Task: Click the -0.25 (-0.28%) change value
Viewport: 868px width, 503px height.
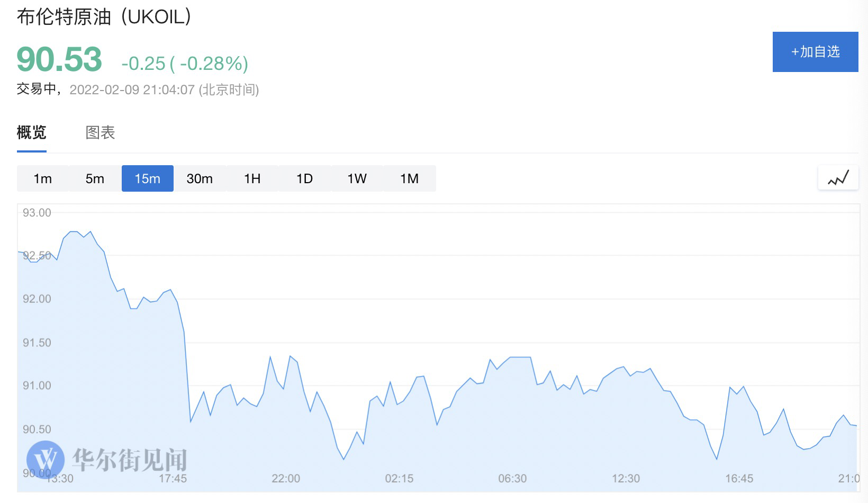Action: pos(185,64)
